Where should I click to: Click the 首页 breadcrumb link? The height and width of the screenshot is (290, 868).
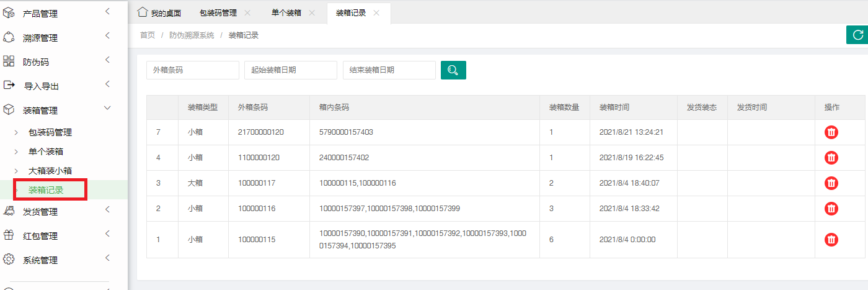(x=148, y=35)
